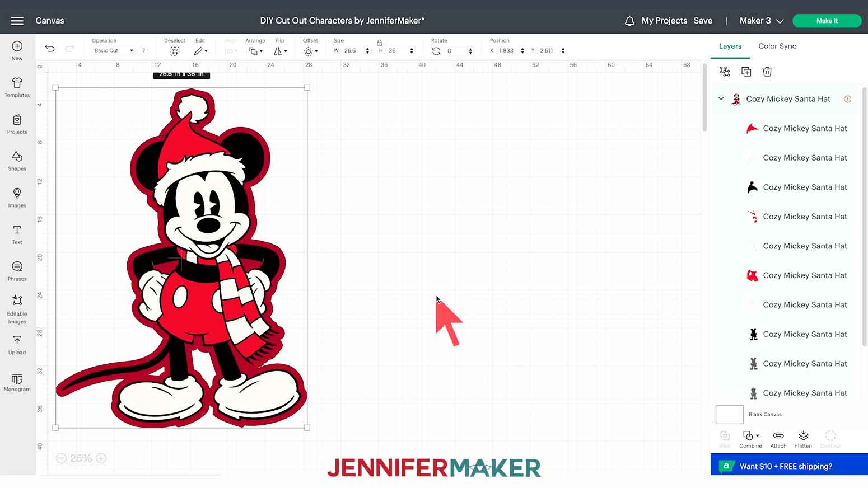Switch to the Color Sync tab
The width and height of the screenshot is (868, 488).
click(x=777, y=46)
